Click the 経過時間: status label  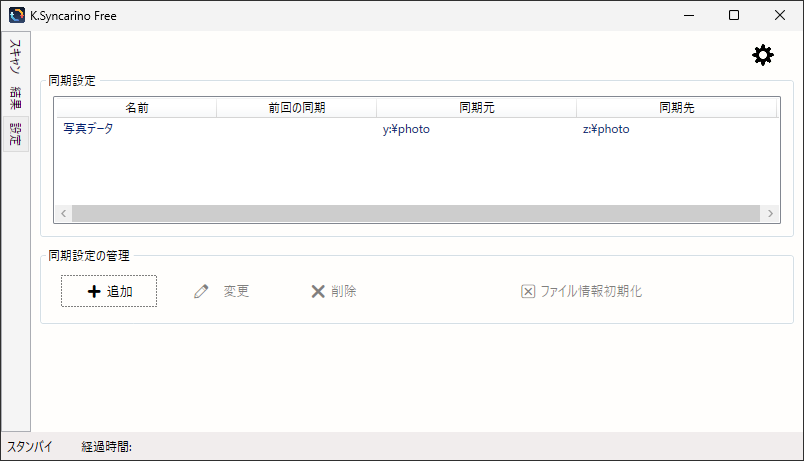tap(107, 447)
